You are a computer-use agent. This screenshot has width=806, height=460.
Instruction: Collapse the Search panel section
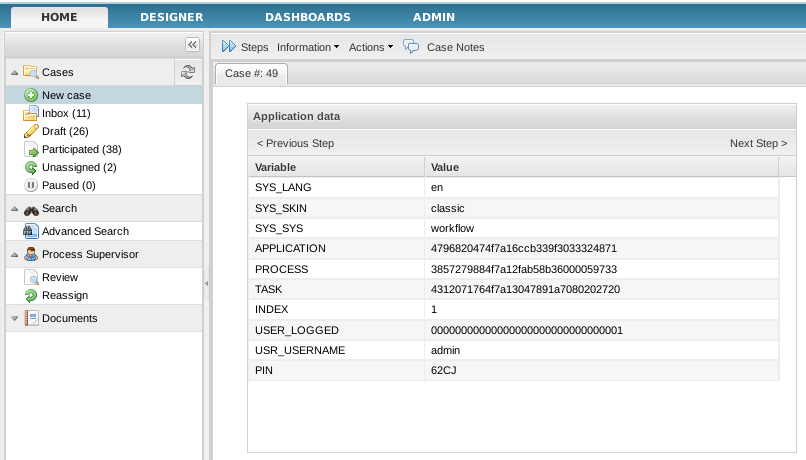[14, 209]
